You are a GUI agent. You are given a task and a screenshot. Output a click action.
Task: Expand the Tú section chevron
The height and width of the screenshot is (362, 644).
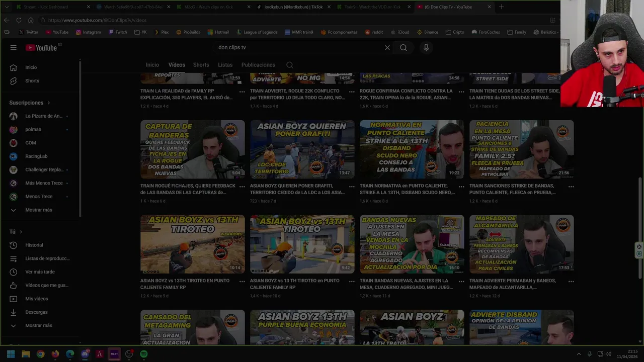(x=21, y=232)
